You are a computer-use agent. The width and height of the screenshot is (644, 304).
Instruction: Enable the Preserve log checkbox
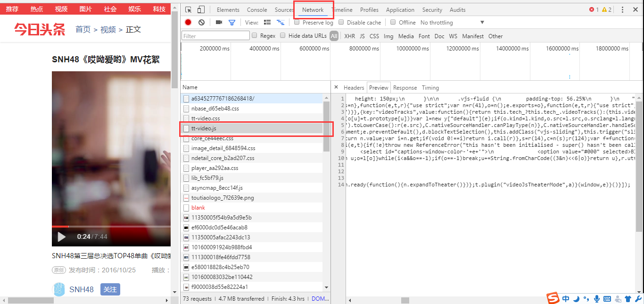(297, 22)
